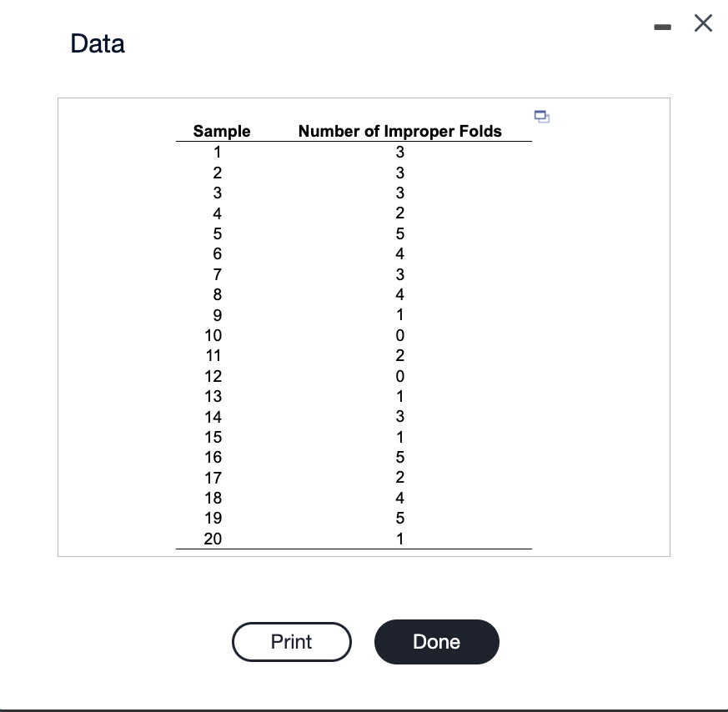Click the Number of Improper Folds header
This screenshot has width=728, height=712.
(x=400, y=131)
